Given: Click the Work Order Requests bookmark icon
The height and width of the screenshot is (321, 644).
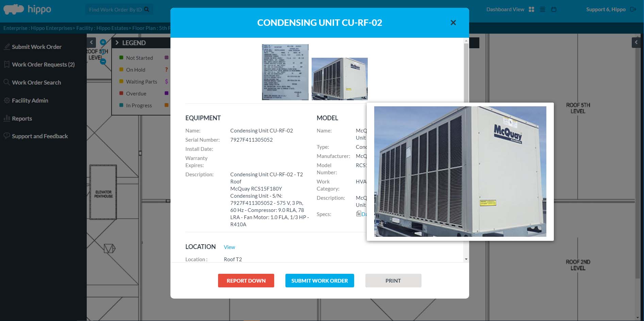Looking at the screenshot, I should (6, 64).
